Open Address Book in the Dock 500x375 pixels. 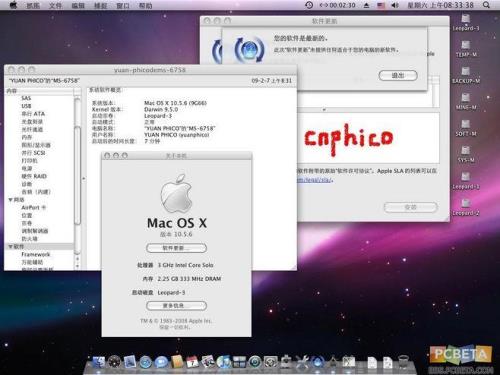tap(177, 362)
